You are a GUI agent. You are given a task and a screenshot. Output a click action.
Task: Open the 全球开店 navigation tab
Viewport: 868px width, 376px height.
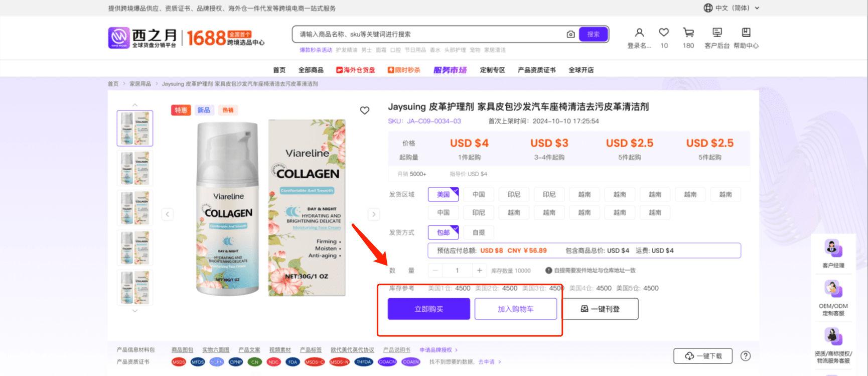point(581,70)
